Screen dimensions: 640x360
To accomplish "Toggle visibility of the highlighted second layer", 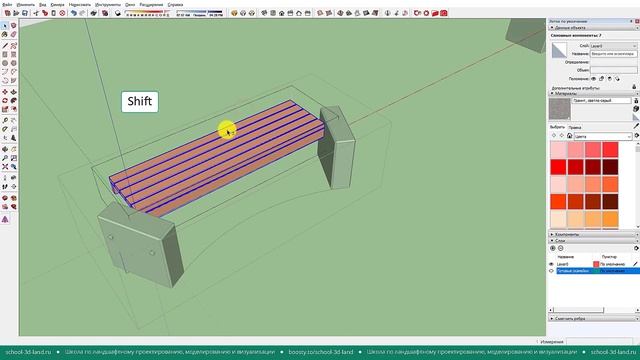I will (551, 271).
